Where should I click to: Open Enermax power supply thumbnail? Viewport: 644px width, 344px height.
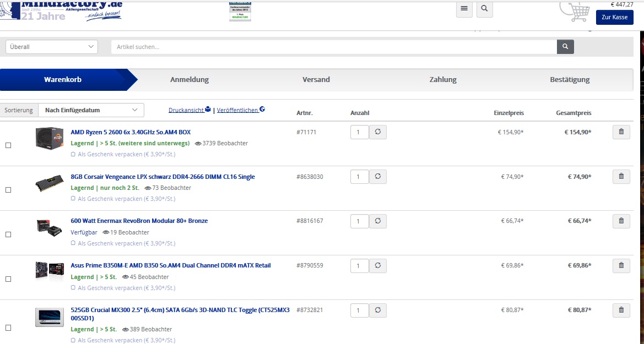tap(49, 228)
